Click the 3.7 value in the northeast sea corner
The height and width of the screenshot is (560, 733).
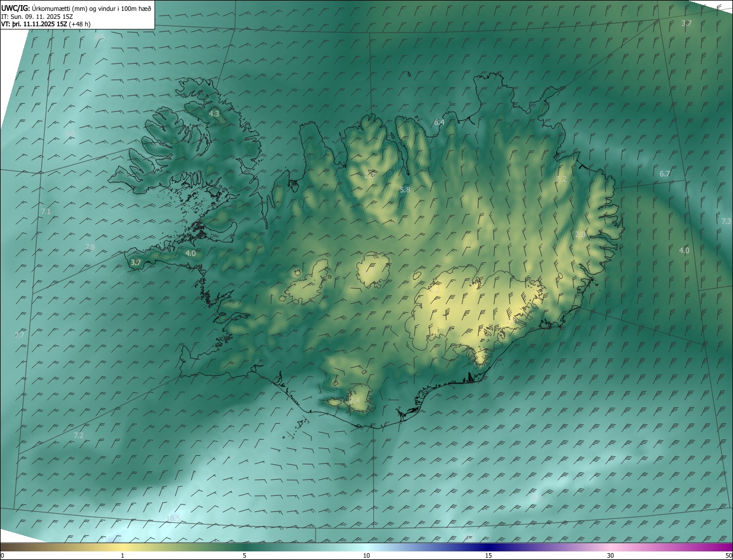click(687, 23)
